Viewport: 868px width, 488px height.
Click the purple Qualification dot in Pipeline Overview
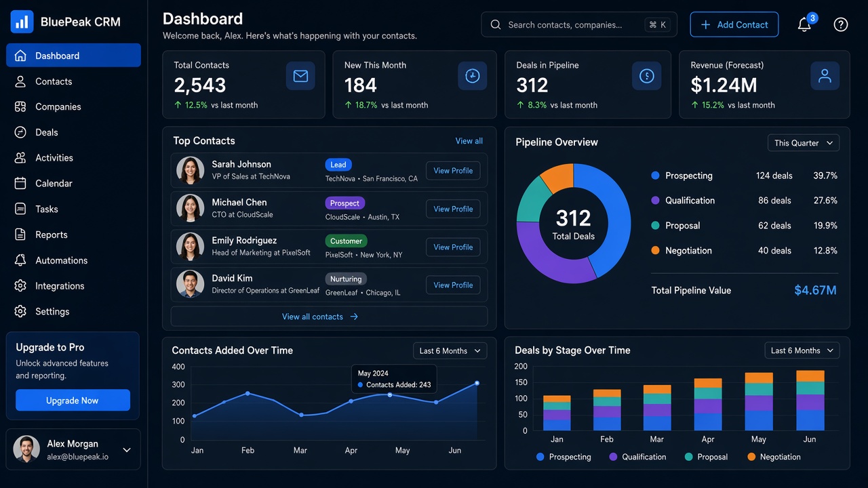(655, 201)
